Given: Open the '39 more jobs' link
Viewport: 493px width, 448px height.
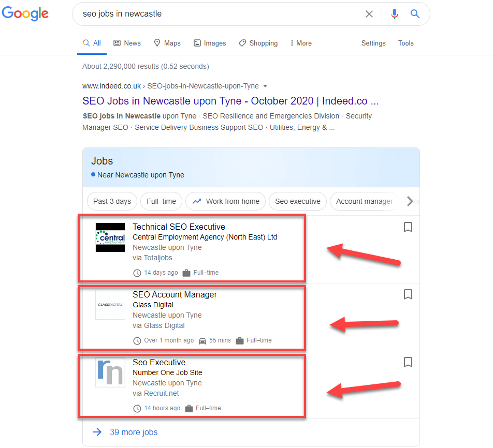Looking at the screenshot, I should [134, 432].
